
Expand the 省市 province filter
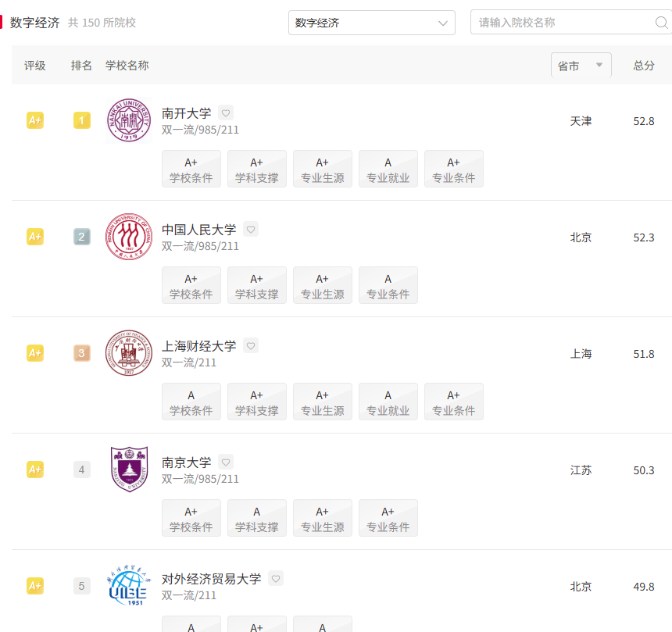(581, 66)
